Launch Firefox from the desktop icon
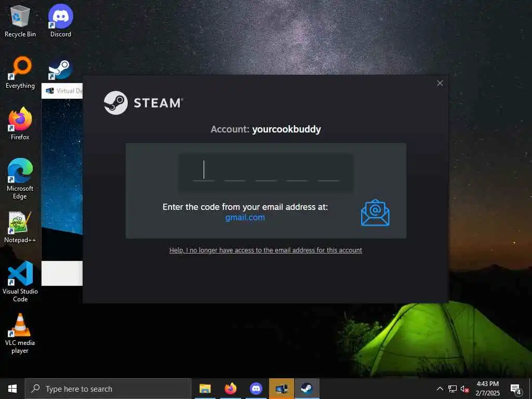This screenshot has height=399, width=532. (x=20, y=124)
